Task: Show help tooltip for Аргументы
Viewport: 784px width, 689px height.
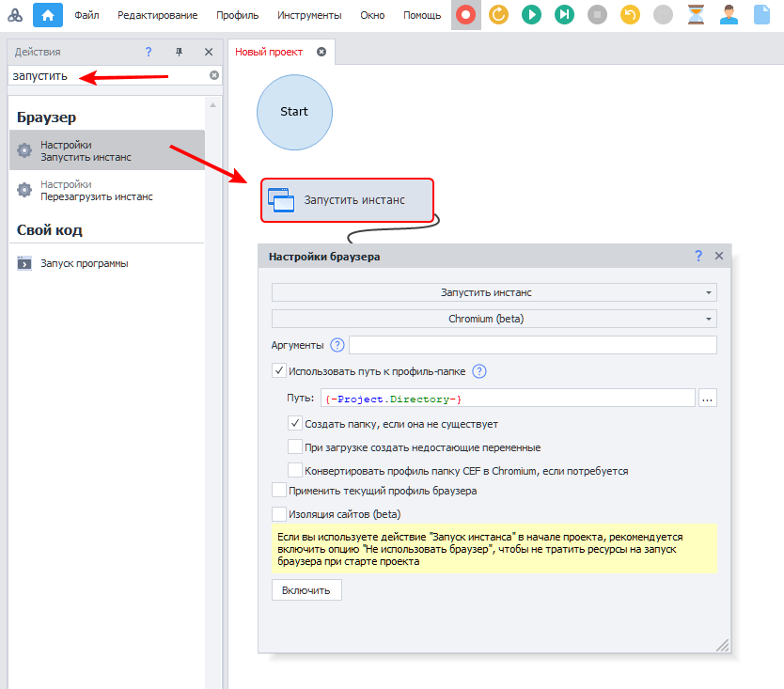Action: tap(337, 345)
